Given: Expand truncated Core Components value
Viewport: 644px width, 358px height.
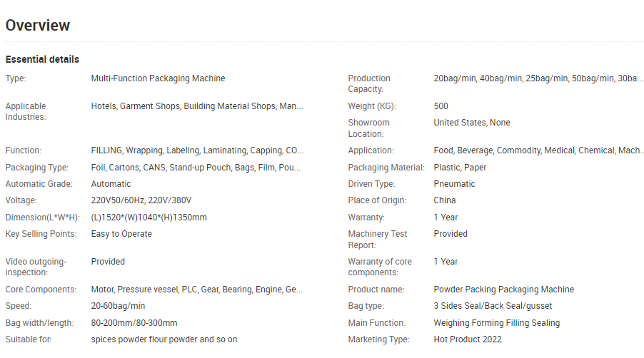Looking at the screenshot, I should point(197,290).
